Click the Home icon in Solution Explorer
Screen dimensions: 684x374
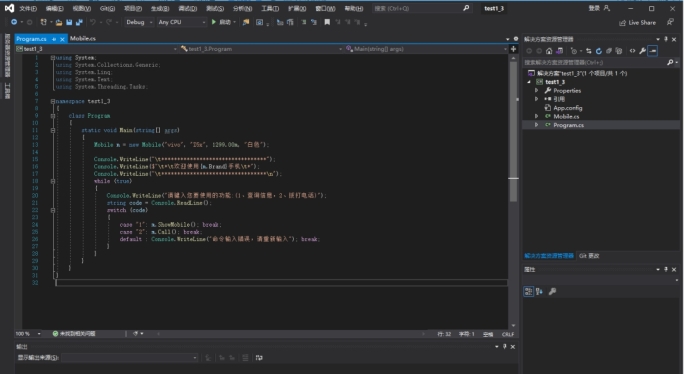click(549, 51)
